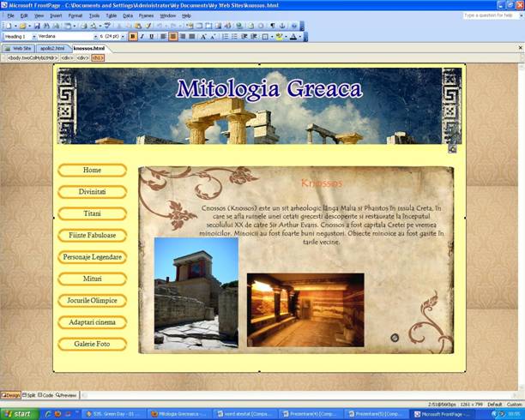This screenshot has height=420, width=525.
Task: Click the Jocurile Olimpice navigation button
Action: (x=92, y=301)
